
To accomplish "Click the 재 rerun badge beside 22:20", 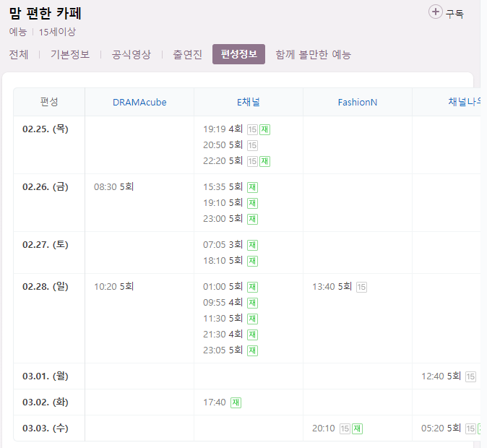I will (x=264, y=161).
